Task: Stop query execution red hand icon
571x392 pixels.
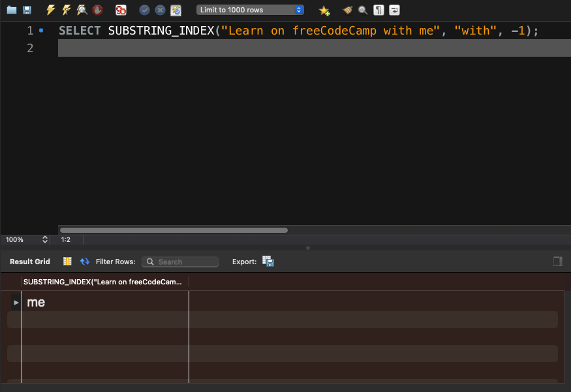Action: pyautogui.click(x=97, y=10)
